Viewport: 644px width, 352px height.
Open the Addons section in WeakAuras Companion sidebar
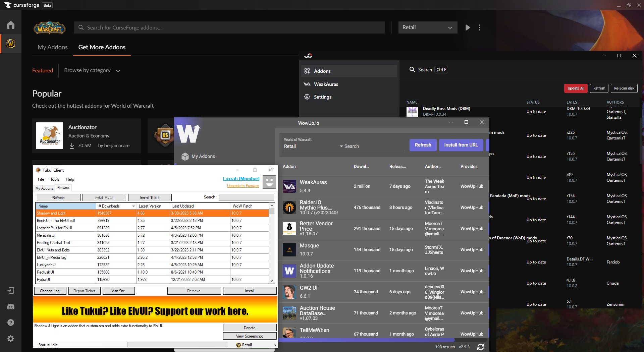tap(349, 71)
